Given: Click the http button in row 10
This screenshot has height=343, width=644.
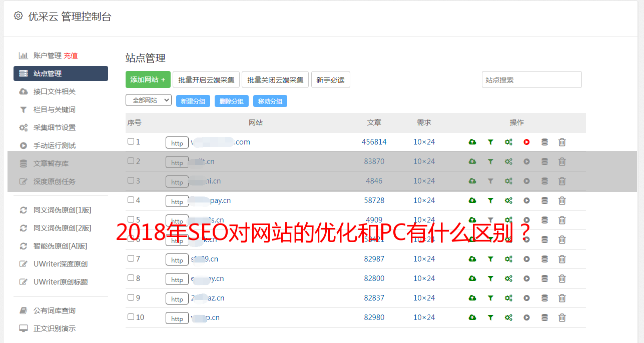Looking at the screenshot, I should coord(177,318).
